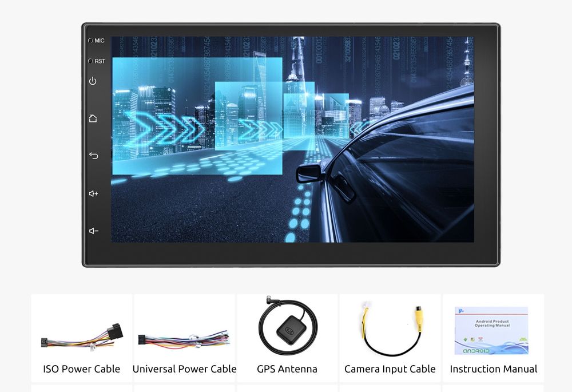572x392 pixels.
Task: Tap the volume up icon
Action: point(93,193)
